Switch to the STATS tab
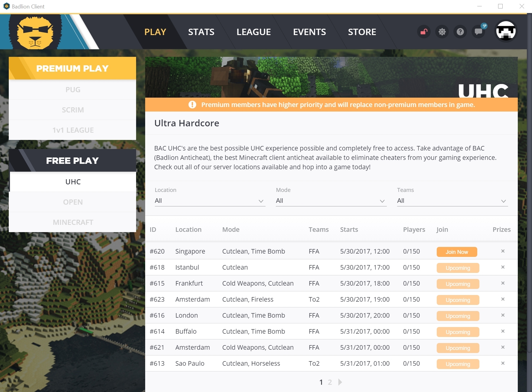The width and height of the screenshot is (532, 392). tap(201, 32)
